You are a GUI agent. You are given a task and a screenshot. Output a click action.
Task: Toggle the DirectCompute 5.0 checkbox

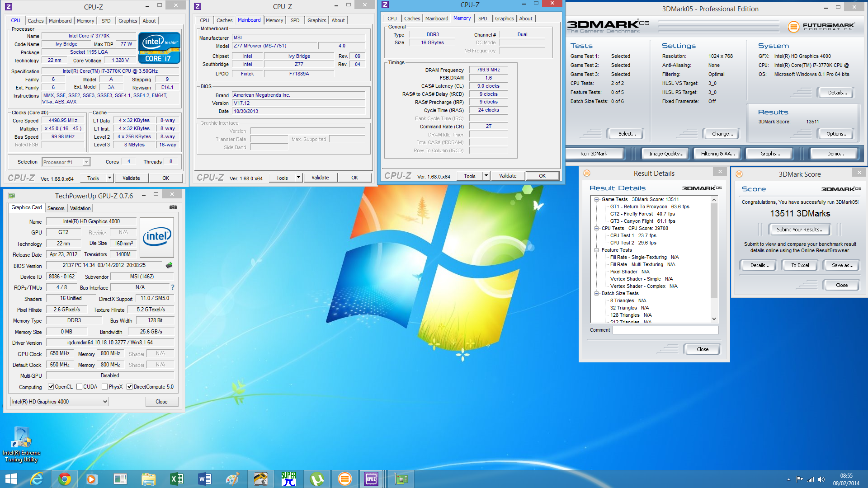(130, 387)
